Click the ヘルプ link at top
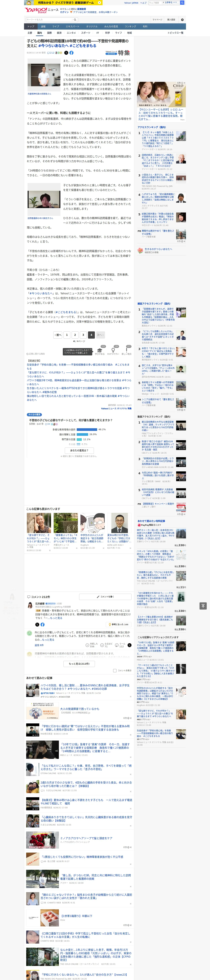Image resolution: width=210 pixels, height=980 pixels. click(143, 3)
